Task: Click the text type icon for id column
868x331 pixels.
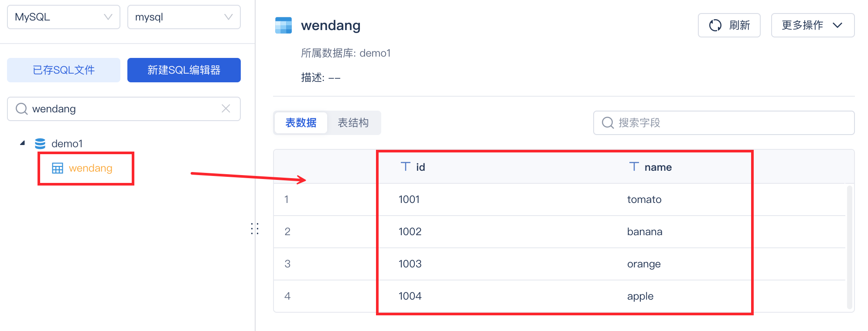Action: click(406, 167)
